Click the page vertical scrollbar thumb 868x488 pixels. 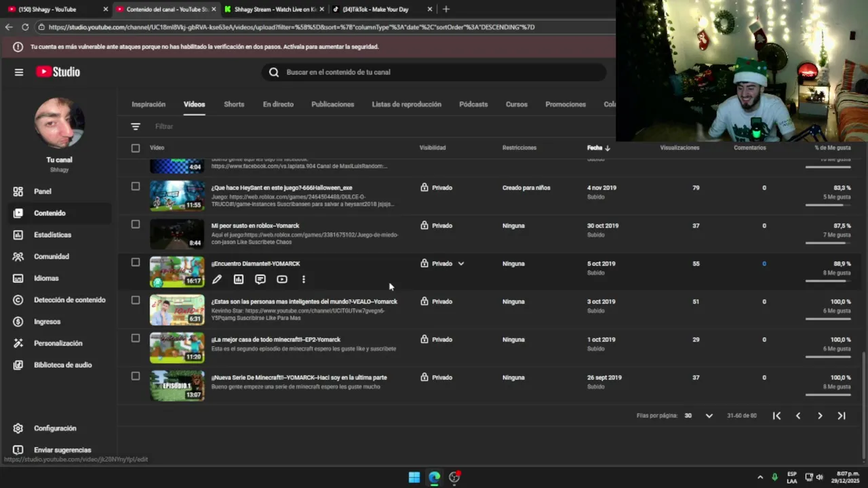click(863, 405)
